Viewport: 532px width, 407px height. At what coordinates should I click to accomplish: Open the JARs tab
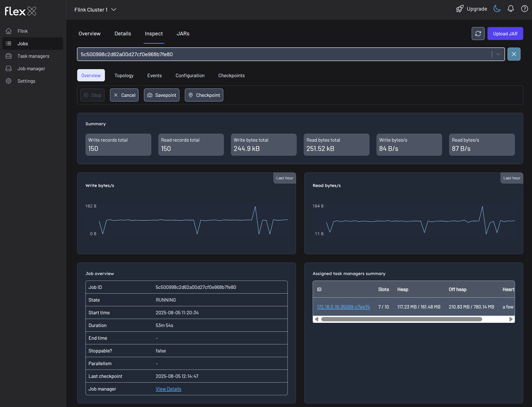click(x=183, y=34)
